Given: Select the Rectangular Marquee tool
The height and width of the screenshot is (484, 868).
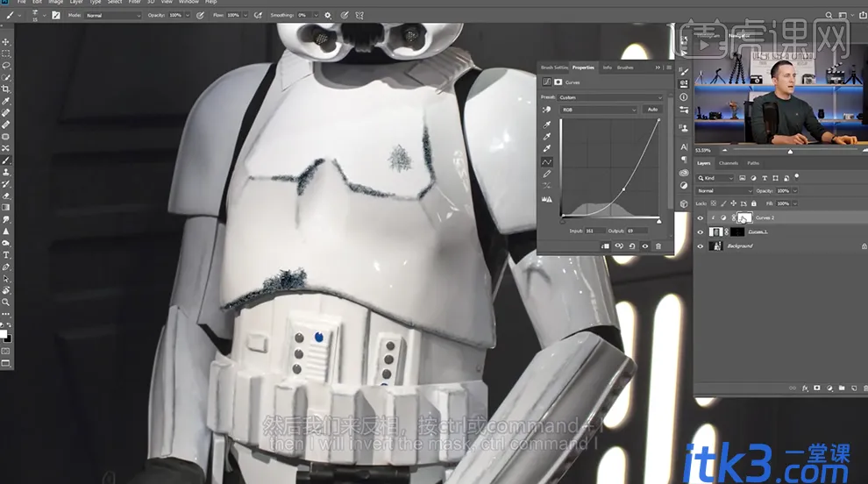Looking at the screenshot, I should (6, 53).
